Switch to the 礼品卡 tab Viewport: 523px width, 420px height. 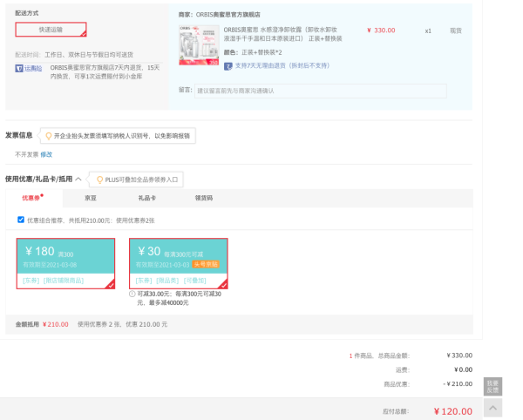click(x=147, y=198)
